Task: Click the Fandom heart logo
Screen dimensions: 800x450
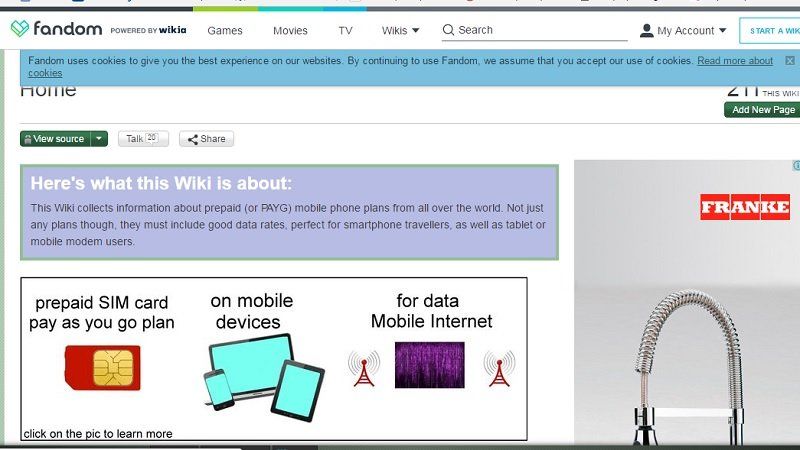Action: tap(20, 29)
